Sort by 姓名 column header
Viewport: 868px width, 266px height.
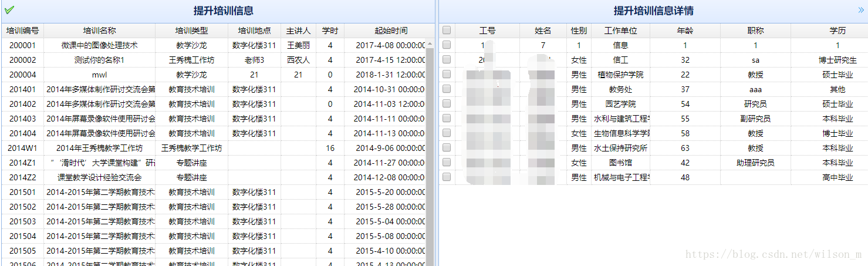tap(543, 31)
